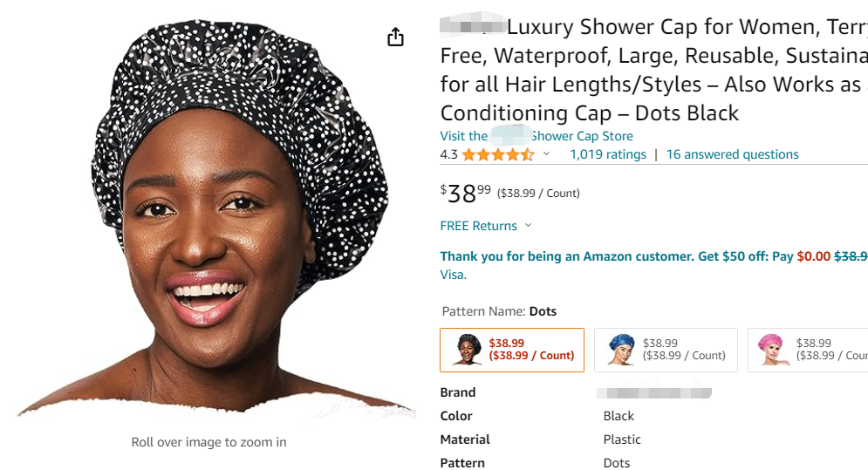868x470 pixels.
Task: Click the $38.99 main price
Action: [x=466, y=193]
